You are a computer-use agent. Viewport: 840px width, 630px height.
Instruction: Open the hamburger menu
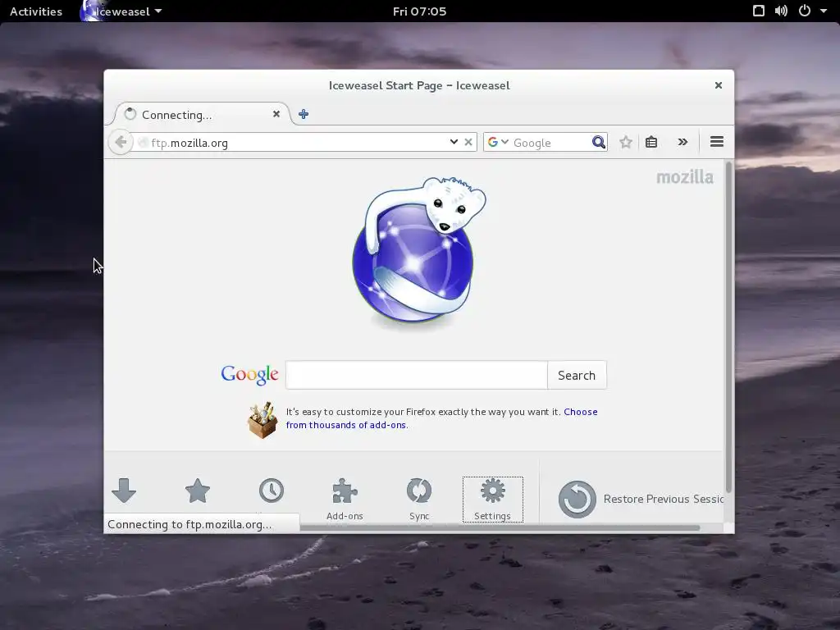(x=717, y=142)
